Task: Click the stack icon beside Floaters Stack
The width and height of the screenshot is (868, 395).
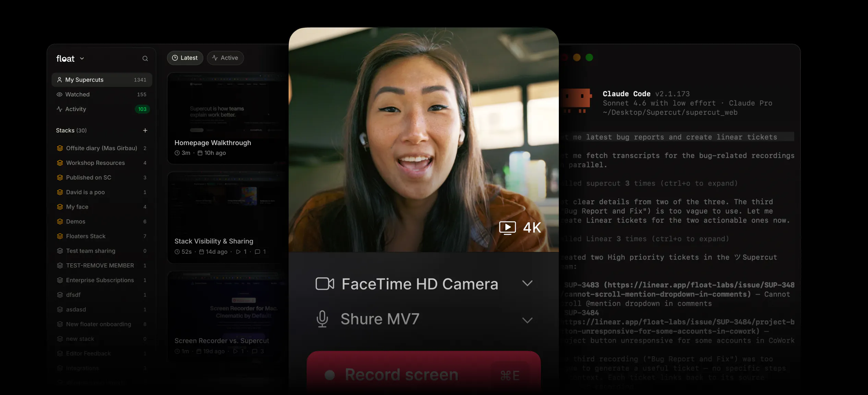Action: [x=60, y=236]
